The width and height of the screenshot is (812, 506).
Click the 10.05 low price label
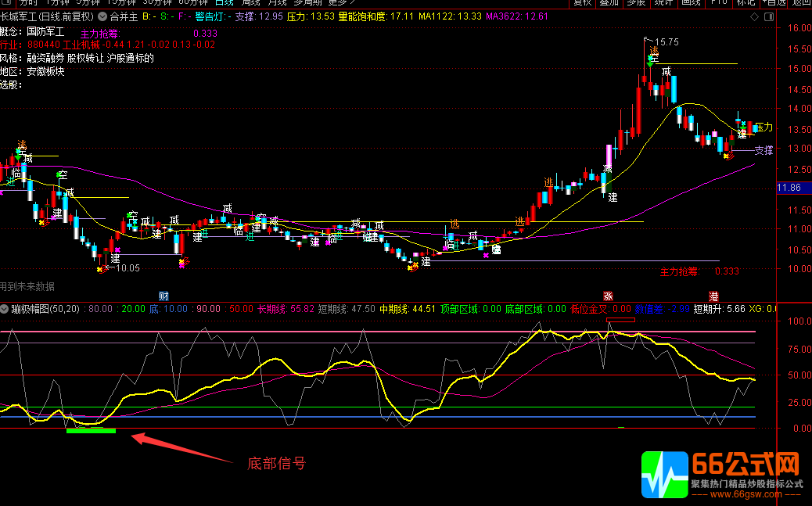(x=128, y=268)
